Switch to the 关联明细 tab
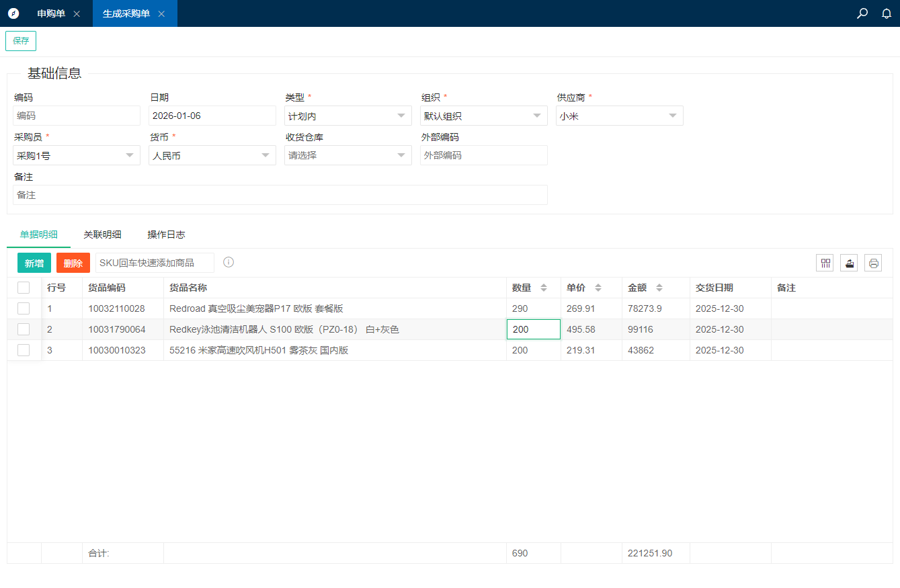The height and width of the screenshot is (588, 900). 102,235
